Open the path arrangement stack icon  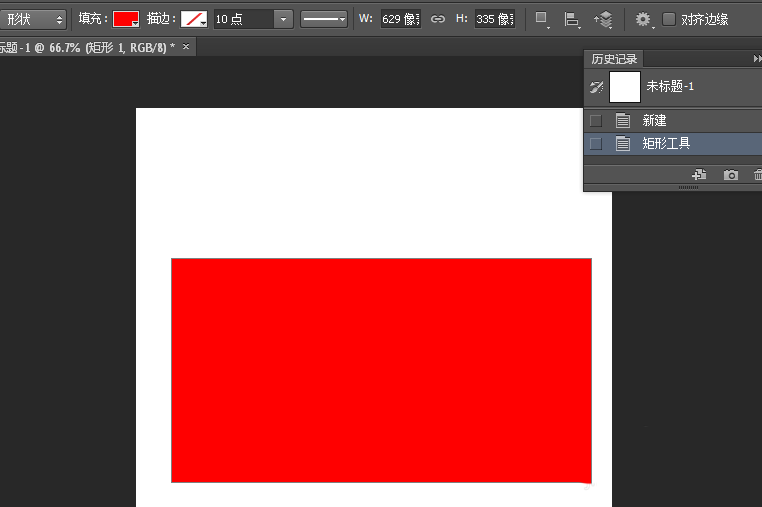coord(603,19)
